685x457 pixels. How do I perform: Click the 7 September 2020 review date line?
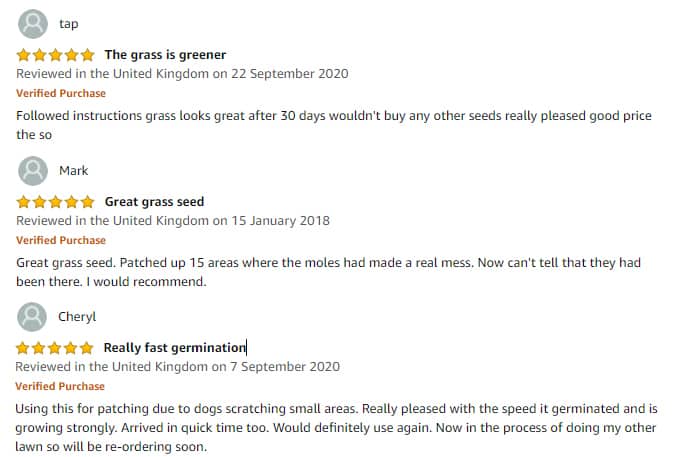177,367
